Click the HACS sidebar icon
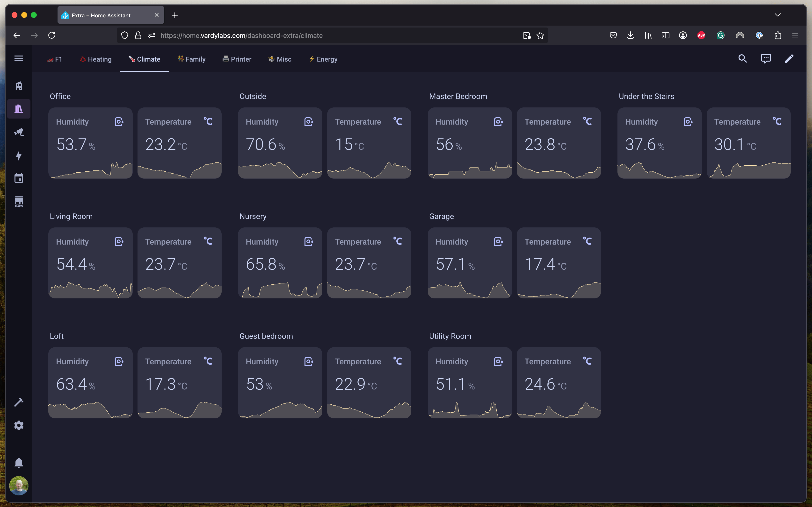Screen dimensions: 812x507 point(19,202)
